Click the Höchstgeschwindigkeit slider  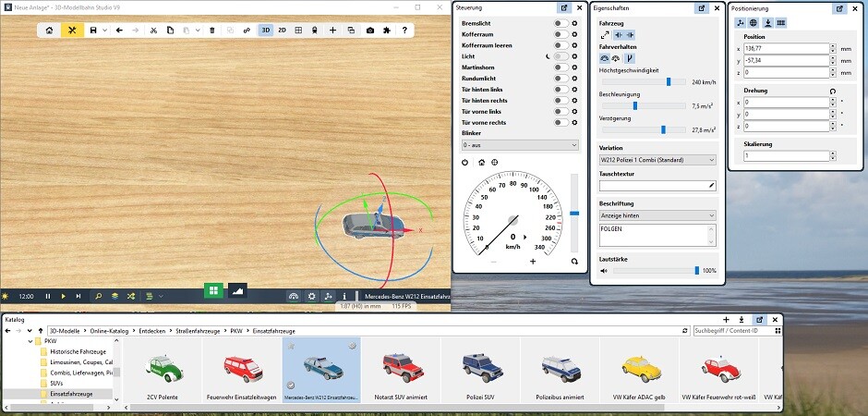point(669,81)
